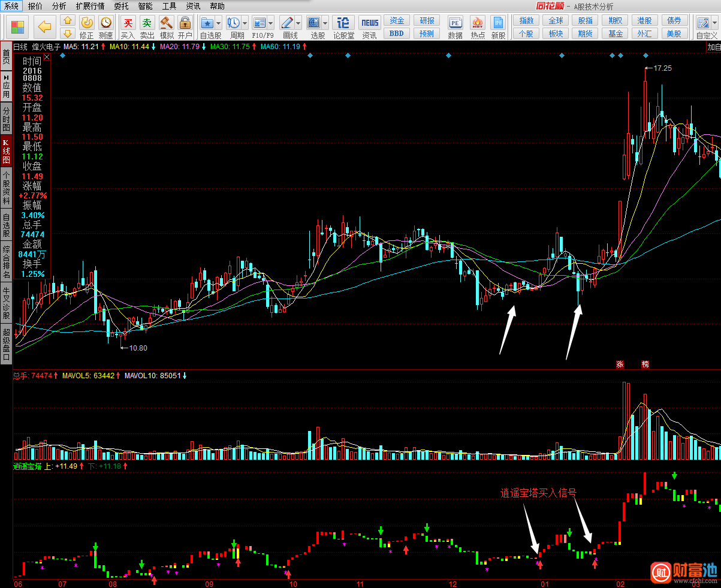Click the diamond marker above the 17.25 high
Screen dimensions: 721x588
(x=645, y=56)
